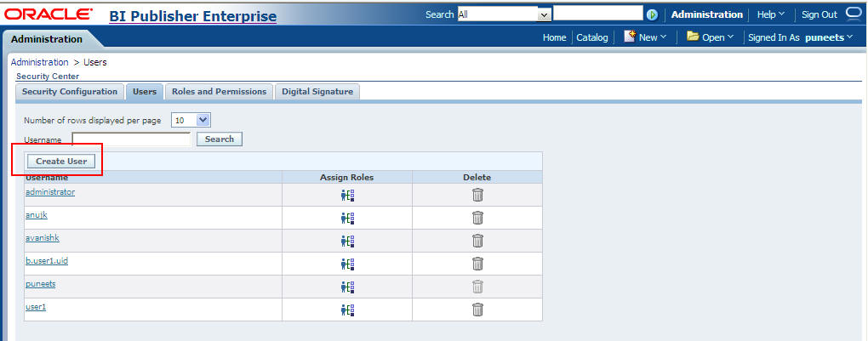Click the Administration link in header

point(707,14)
